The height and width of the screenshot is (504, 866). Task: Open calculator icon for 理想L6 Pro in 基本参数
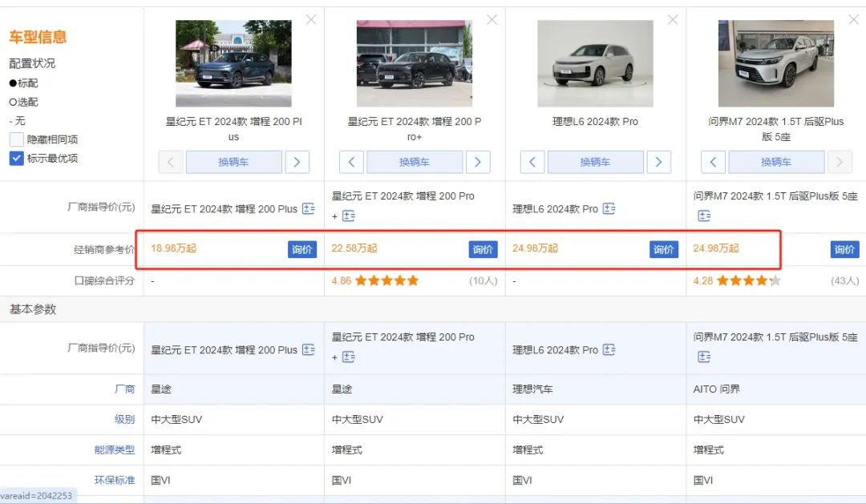(x=609, y=349)
